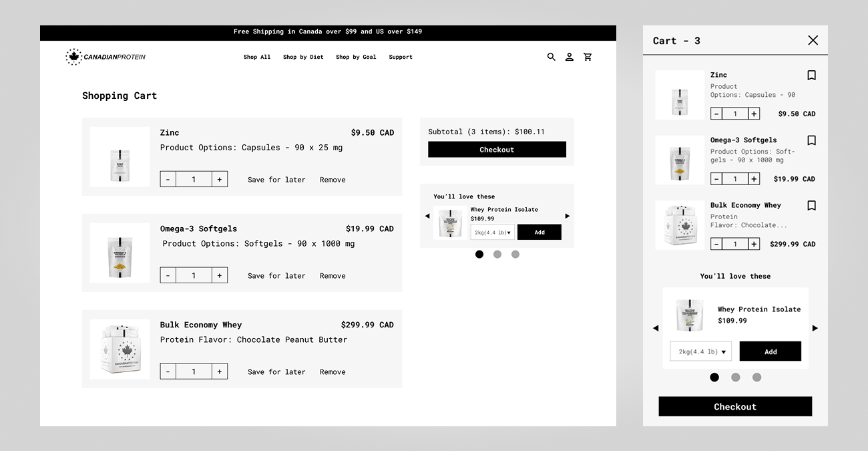
Task: Decrease Bulk Economy Whey quantity on Shopping Cart page
Action: click(168, 371)
